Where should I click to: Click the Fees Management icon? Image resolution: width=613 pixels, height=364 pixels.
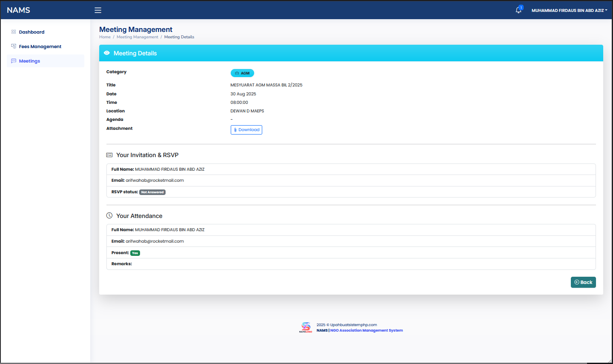coord(14,46)
